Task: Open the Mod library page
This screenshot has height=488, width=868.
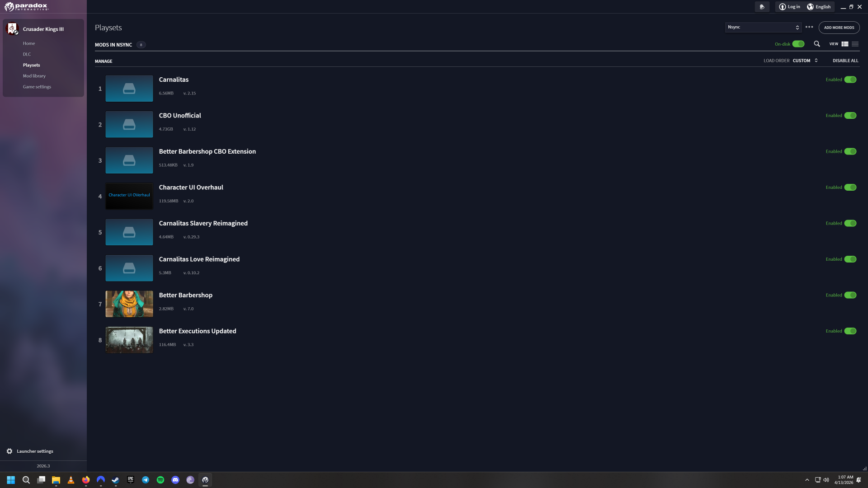Action: click(34, 76)
